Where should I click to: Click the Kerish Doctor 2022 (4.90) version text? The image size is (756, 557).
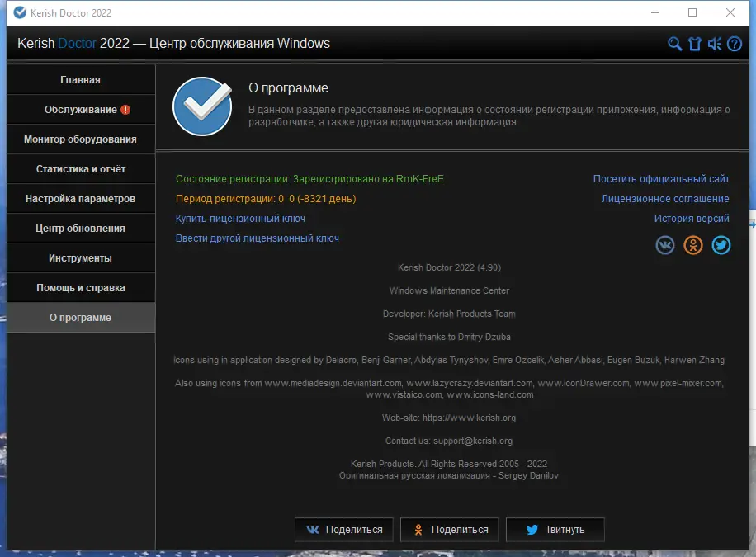click(449, 267)
